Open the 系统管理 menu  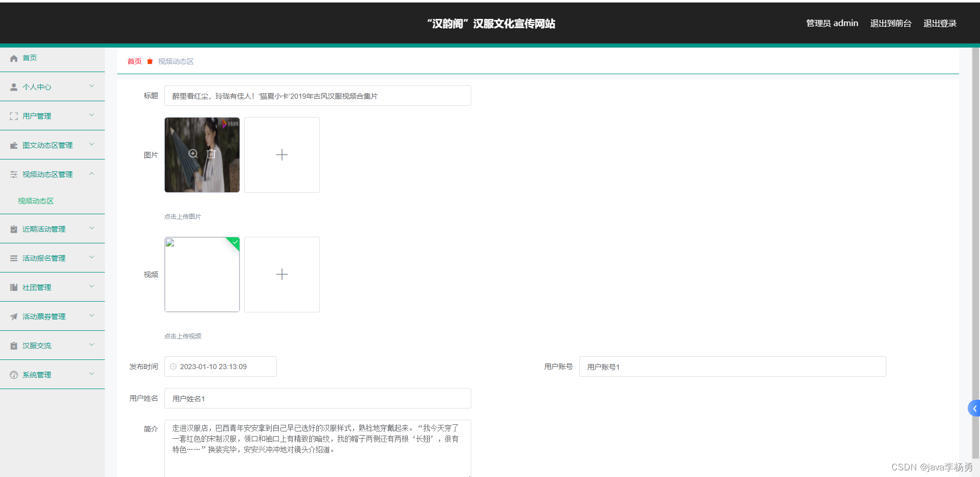[52, 375]
